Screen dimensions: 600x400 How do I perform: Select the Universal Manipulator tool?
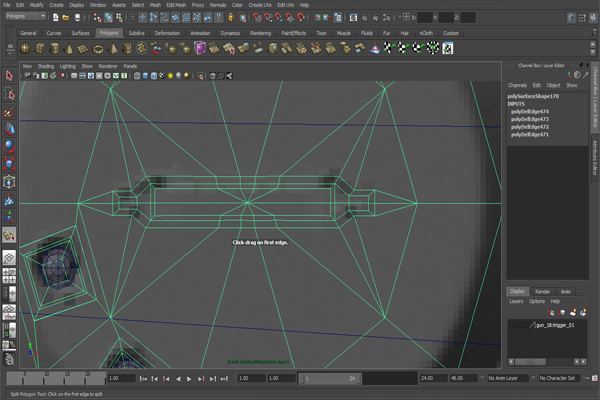click(x=9, y=182)
